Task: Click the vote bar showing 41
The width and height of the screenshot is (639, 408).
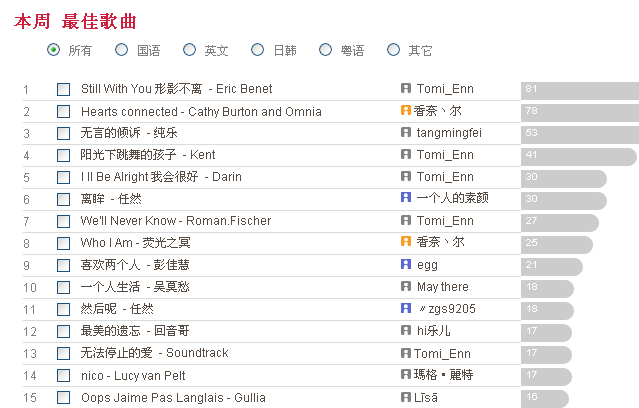Action: coord(579,157)
